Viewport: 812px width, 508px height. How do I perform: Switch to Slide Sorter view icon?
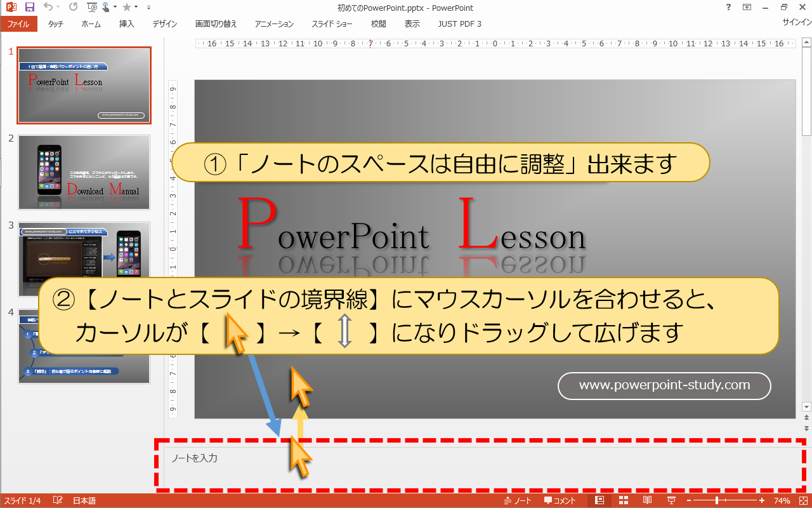tap(624, 501)
